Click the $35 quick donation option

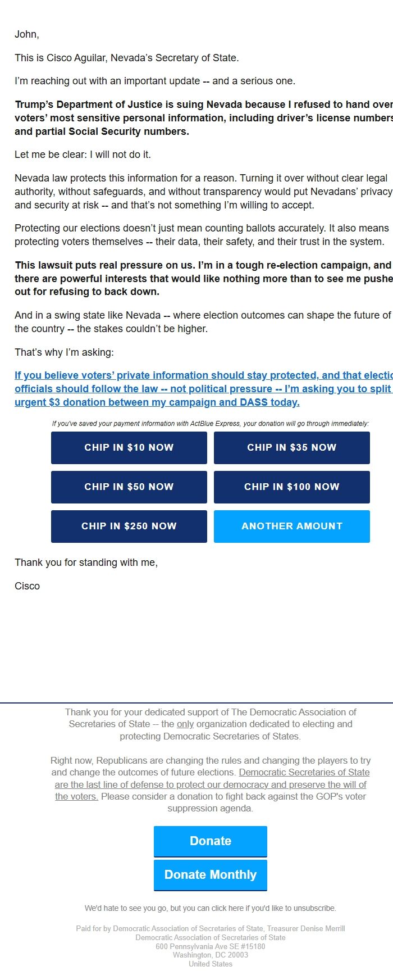click(x=291, y=447)
